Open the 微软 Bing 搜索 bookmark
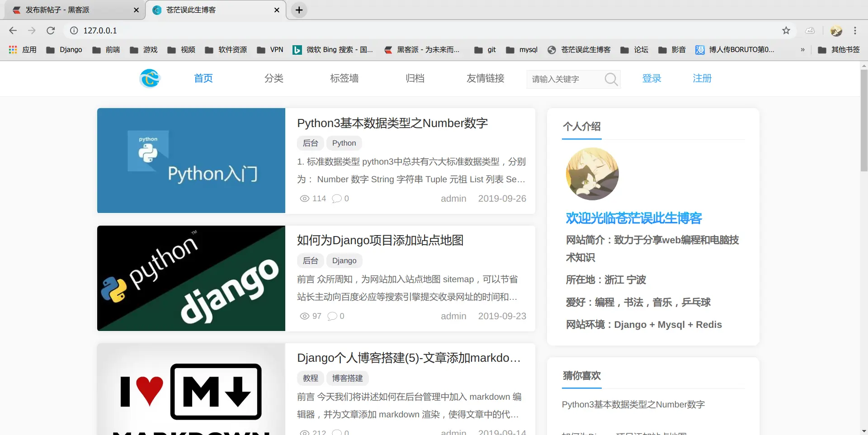Image resolution: width=868 pixels, height=435 pixels. [x=333, y=50]
